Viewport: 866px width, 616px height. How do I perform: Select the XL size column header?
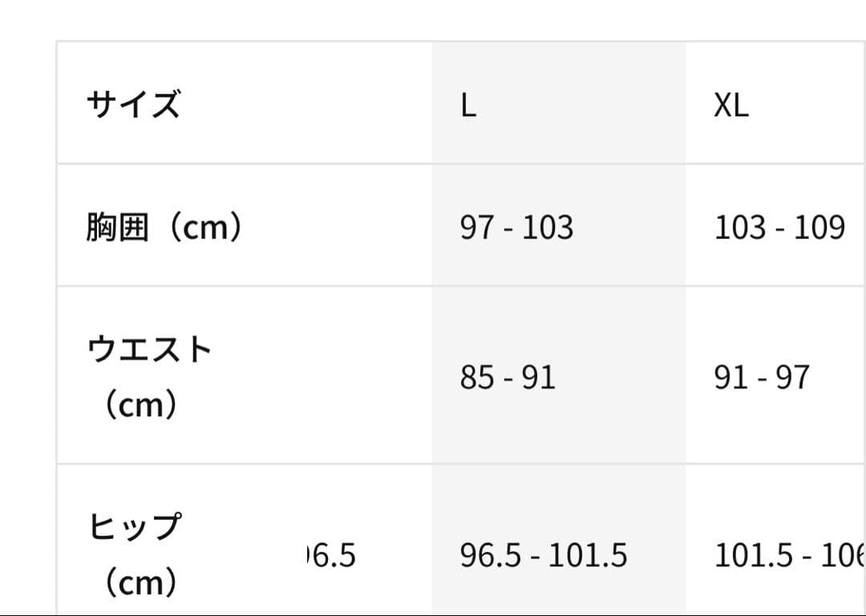pyautogui.click(x=731, y=105)
